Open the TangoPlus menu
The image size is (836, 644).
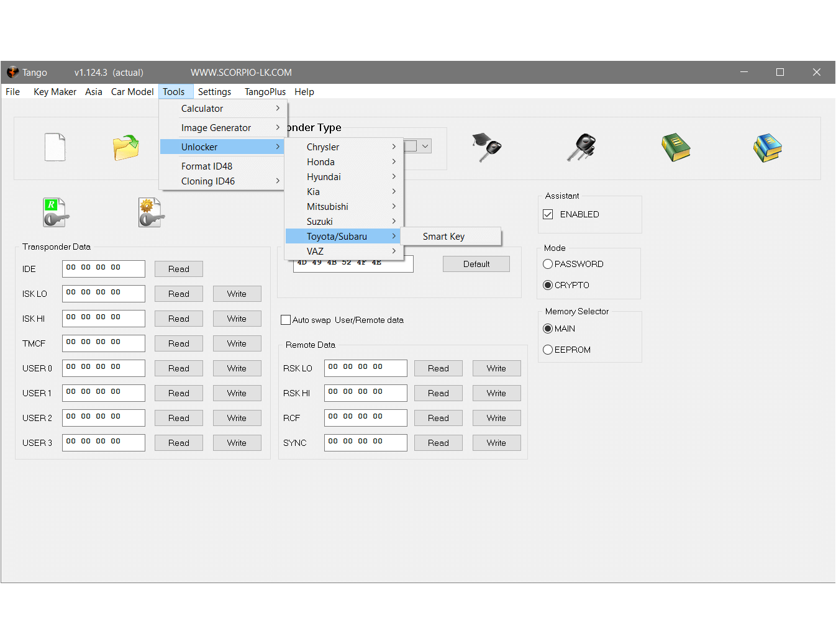tap(265, 91)
